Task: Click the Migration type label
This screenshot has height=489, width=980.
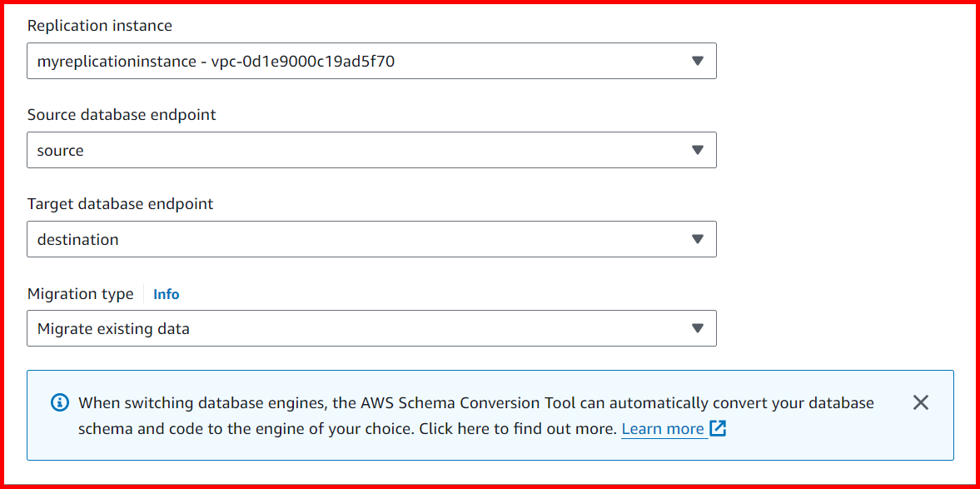Action: coord(80,294)
